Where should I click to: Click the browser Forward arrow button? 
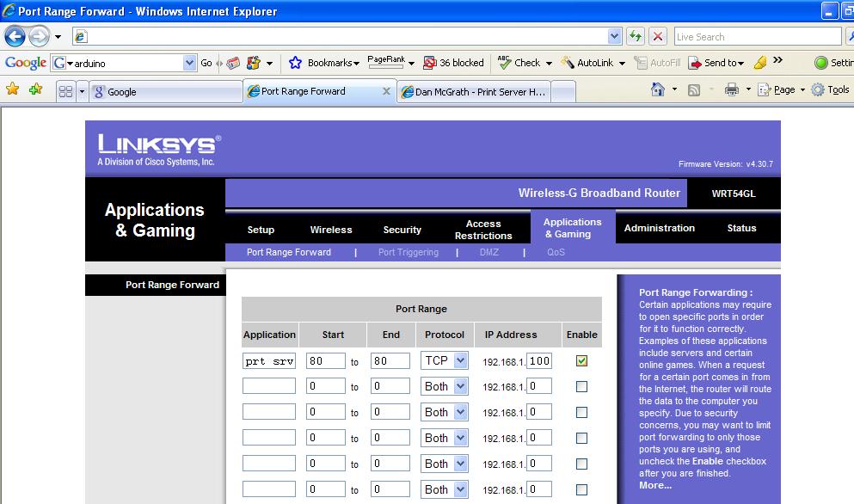click(39, 37)
